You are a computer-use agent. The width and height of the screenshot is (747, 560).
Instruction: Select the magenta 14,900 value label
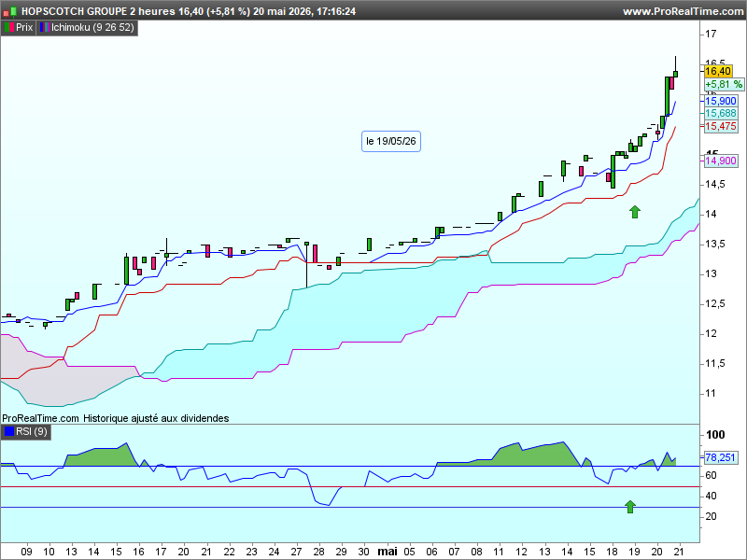[x=721, y=161]
